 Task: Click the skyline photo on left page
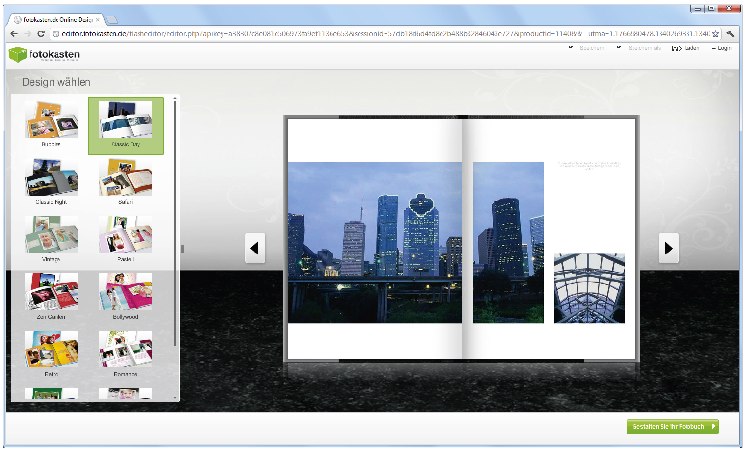(x=375, y=242)
